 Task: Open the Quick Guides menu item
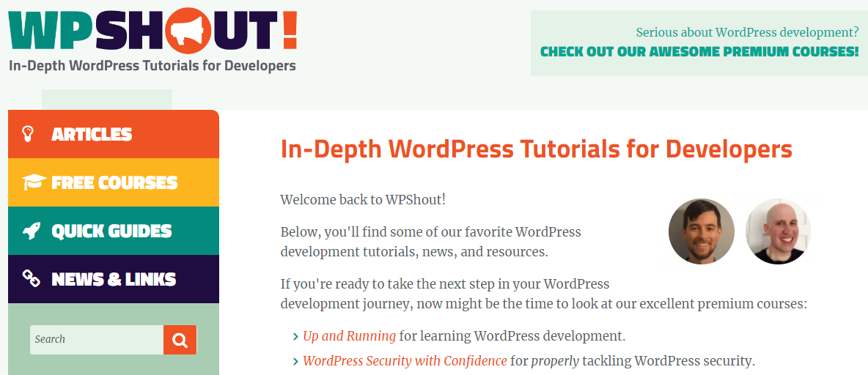point(114,231)
